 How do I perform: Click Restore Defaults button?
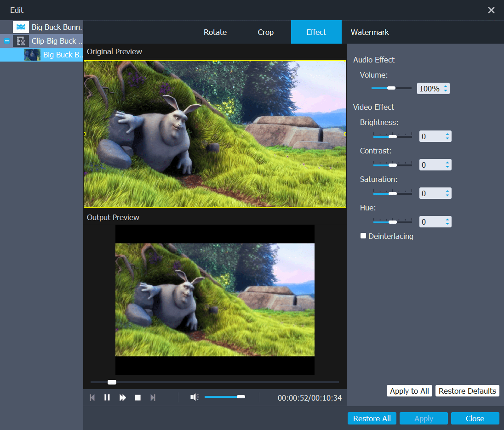coord(467,391)
